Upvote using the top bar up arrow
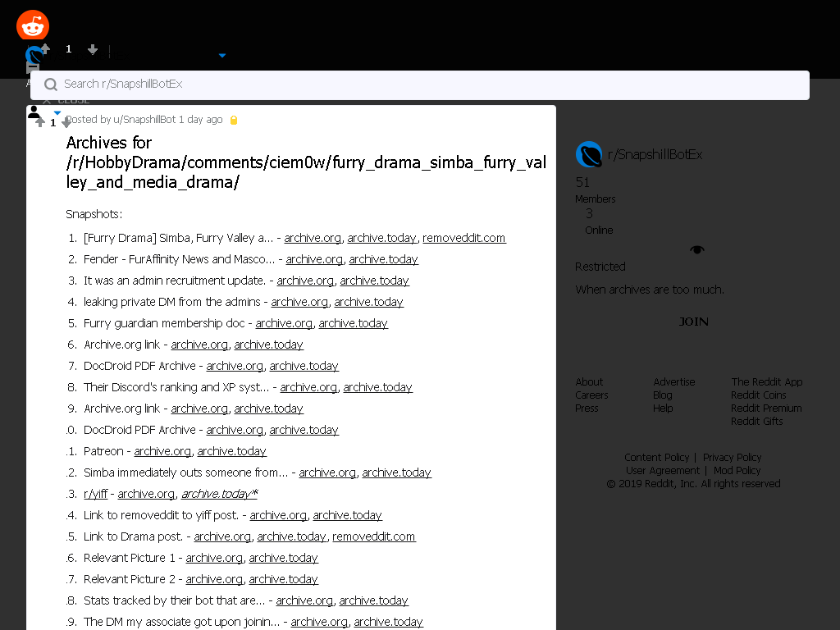Screen dimensions: 840x630 [46, 48]
